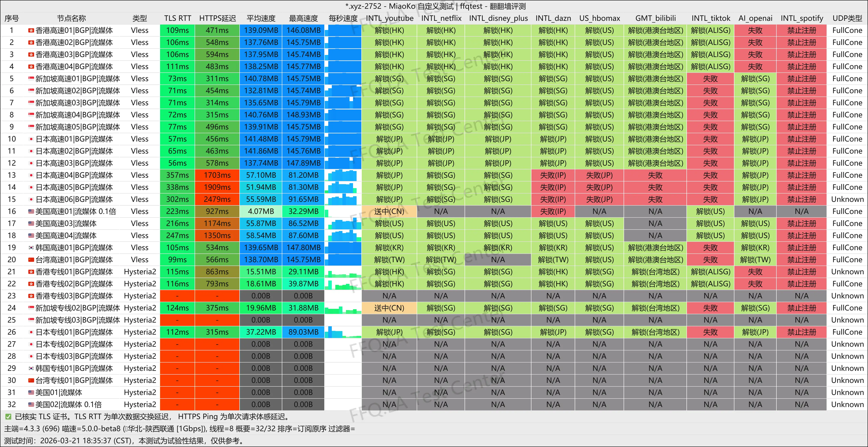868x447 pixels.
Task: Click the China flag beside 台湾高速01
Action: click(x=31, y=260)
